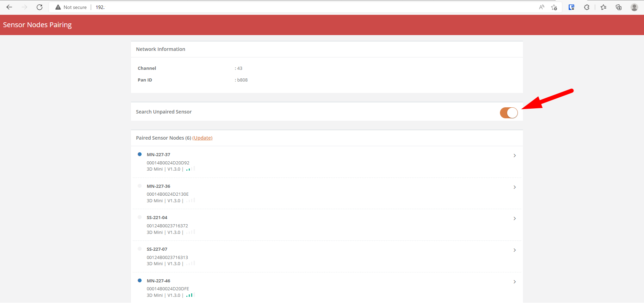Viewport: 644px width, 303px height.
Task: Click the blue status dot for MN-227-46
Action: point(140,280)
